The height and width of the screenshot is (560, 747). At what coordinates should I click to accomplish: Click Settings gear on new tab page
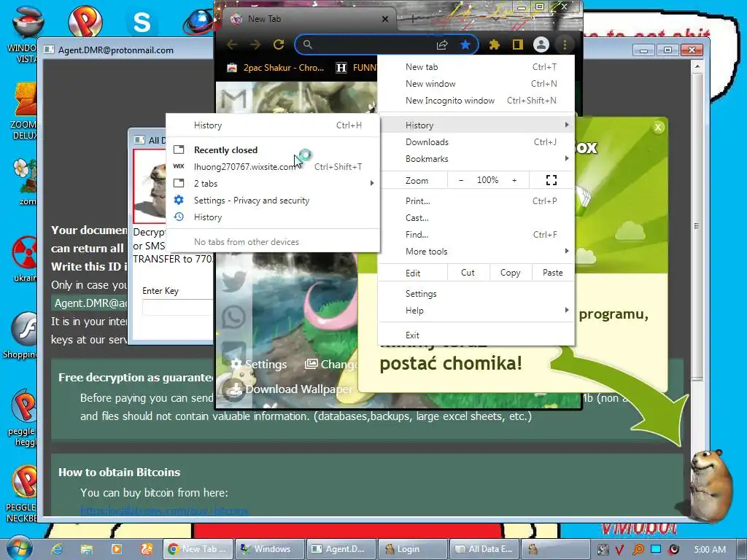coord(259,365)
